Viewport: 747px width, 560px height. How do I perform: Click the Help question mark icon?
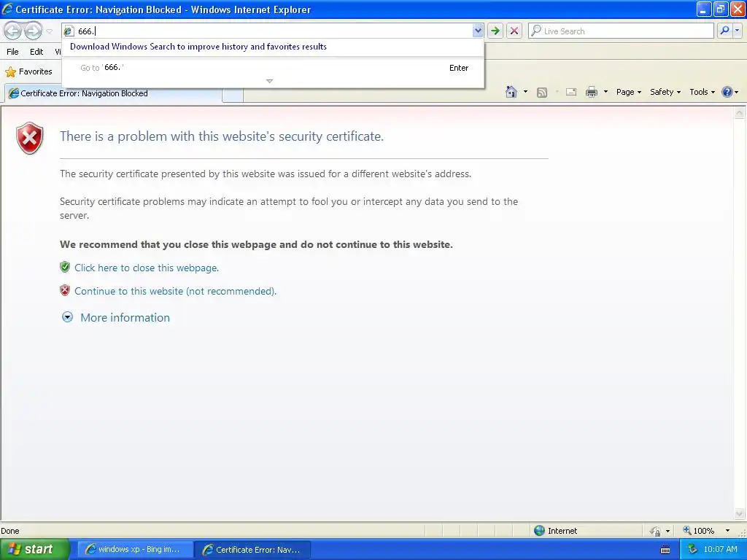(x=727, y=92)
